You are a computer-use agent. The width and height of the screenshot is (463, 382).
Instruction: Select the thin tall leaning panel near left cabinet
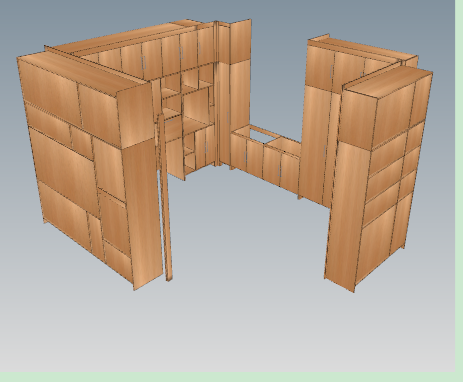point(166,197)
